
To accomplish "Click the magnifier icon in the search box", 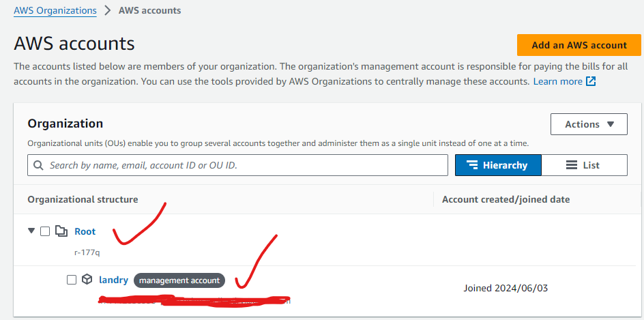I will pyautogui.click(x=39, y=165).
